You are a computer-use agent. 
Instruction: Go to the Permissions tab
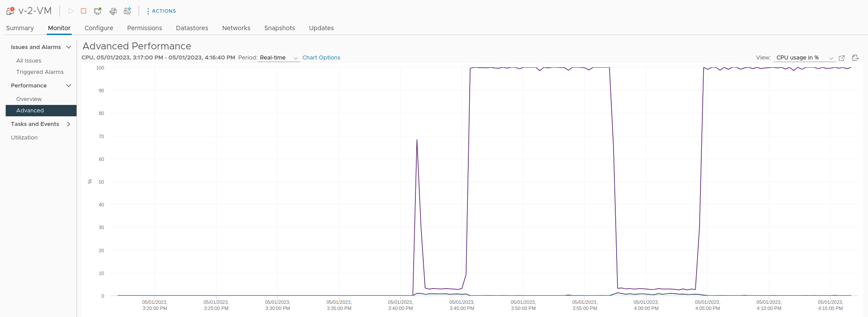(145, 28)
